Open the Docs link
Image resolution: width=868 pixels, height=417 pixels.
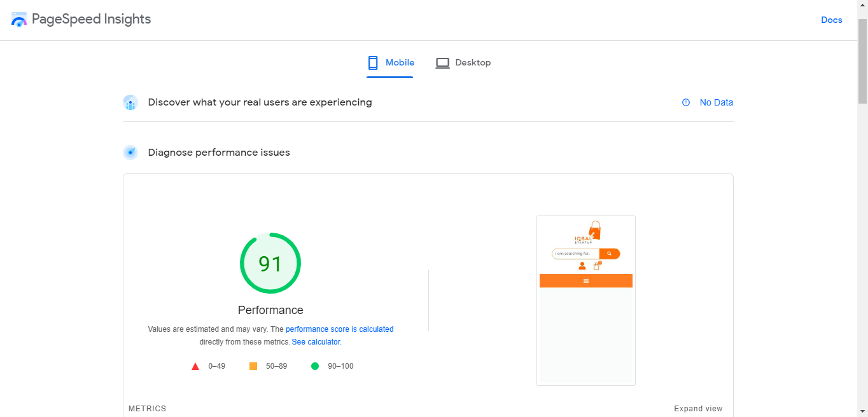tap(831, 20)
